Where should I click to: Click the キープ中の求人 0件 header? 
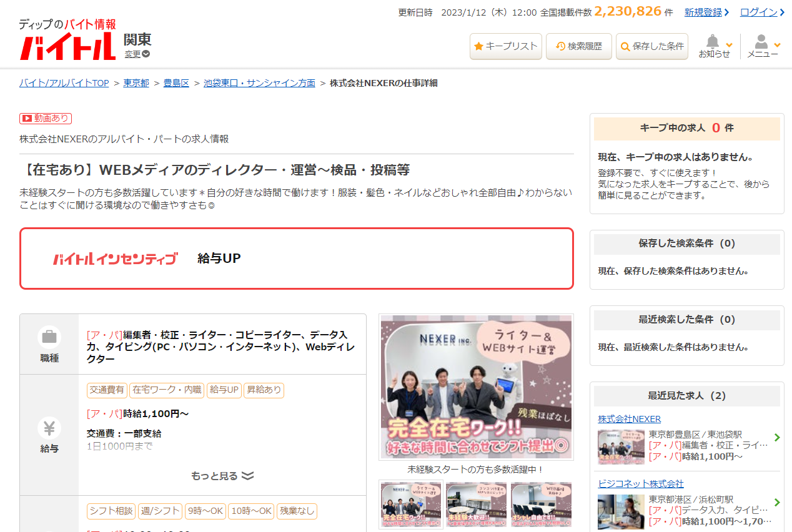687,128
